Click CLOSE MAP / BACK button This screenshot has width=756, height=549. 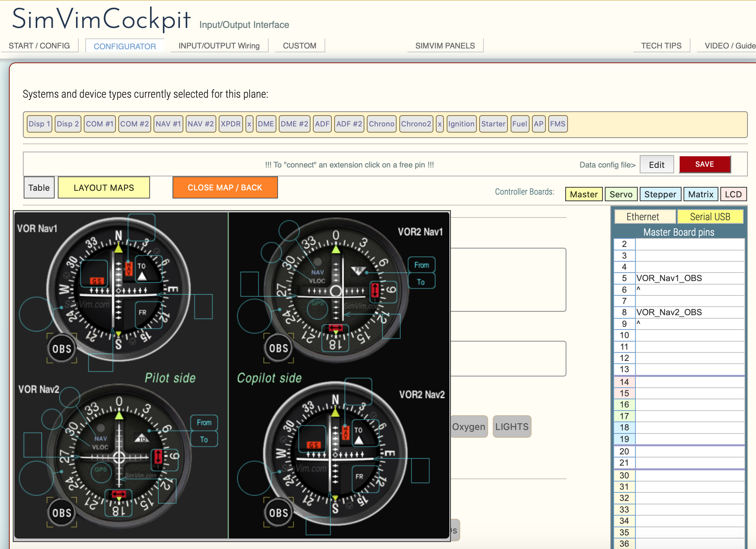pyautogui.click(x=225, y=188)
